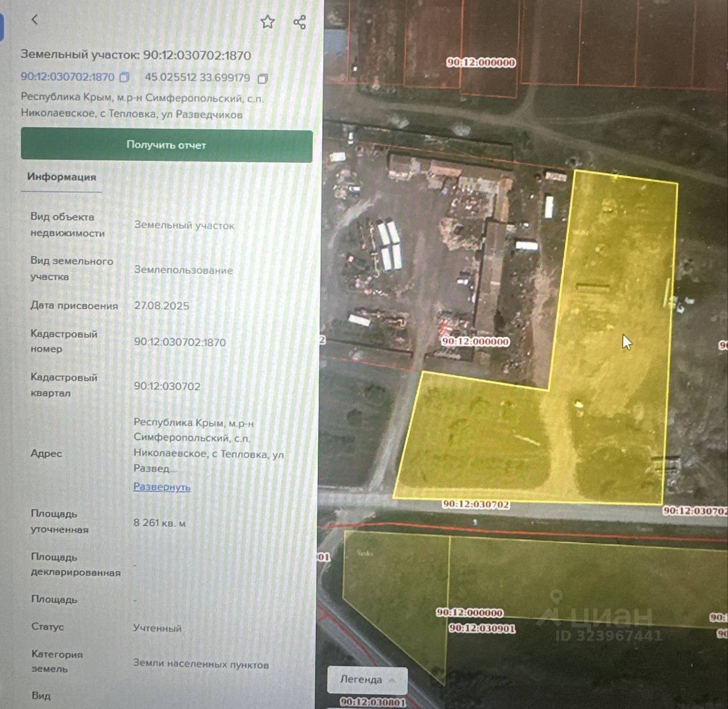The image size is (728, 709).
Task: Click map label 90:12:030702 below parcel
Action: (x=475, y=504)
